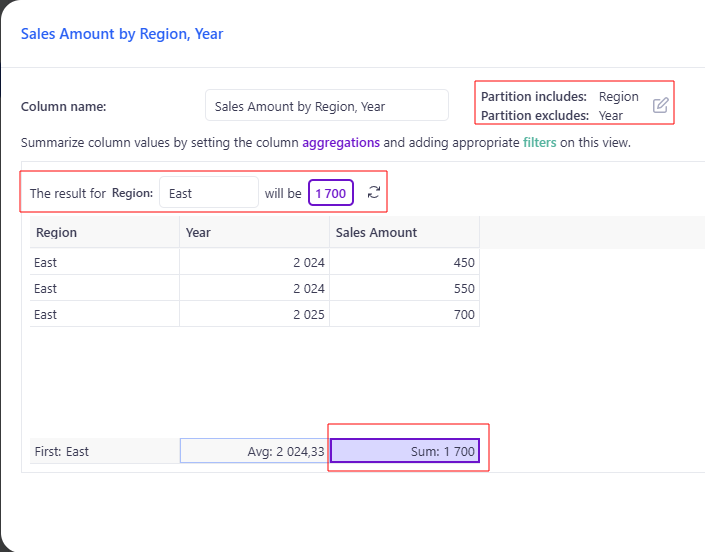Select the Year column header
This screenshot has width=705, height=552.
[254, 233]
